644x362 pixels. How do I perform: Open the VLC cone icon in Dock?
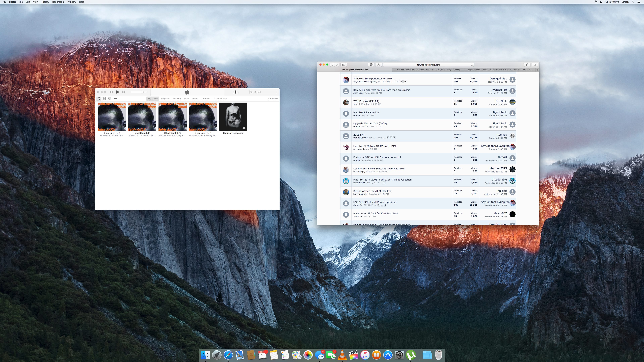pos(342,355)
